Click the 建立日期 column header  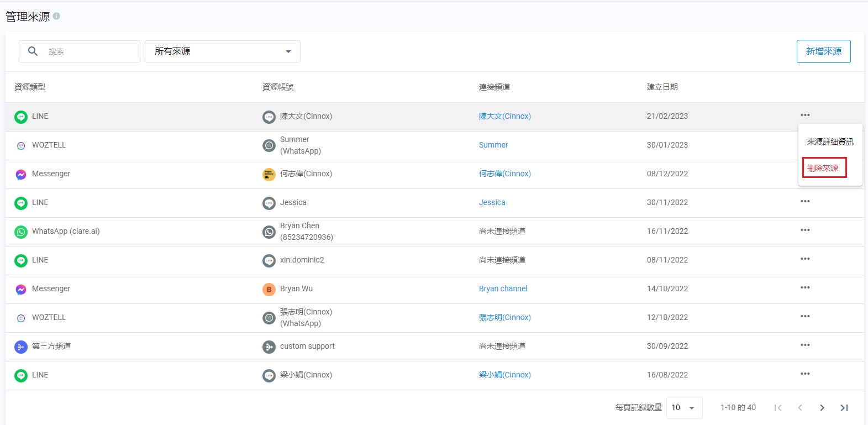coord(662,87)
